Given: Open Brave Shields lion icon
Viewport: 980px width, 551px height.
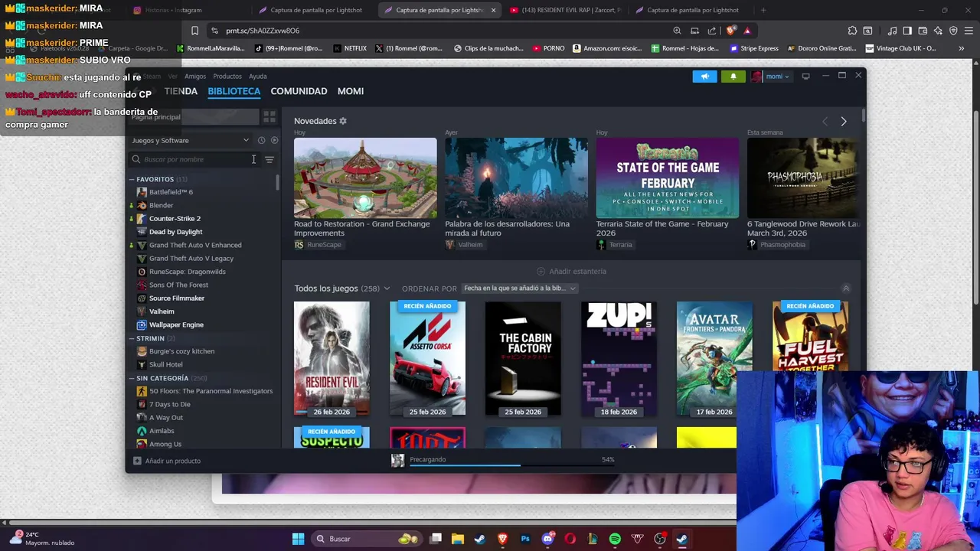Looking at the screenshot, I should pyautogui.click(x=732, y=31).
